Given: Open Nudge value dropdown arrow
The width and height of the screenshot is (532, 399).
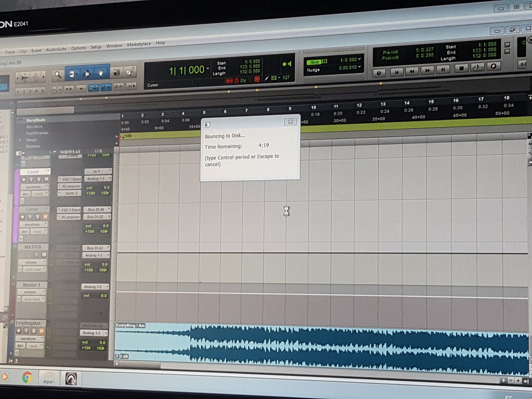Looking at the screenshot, I should [x=360, y=67].
